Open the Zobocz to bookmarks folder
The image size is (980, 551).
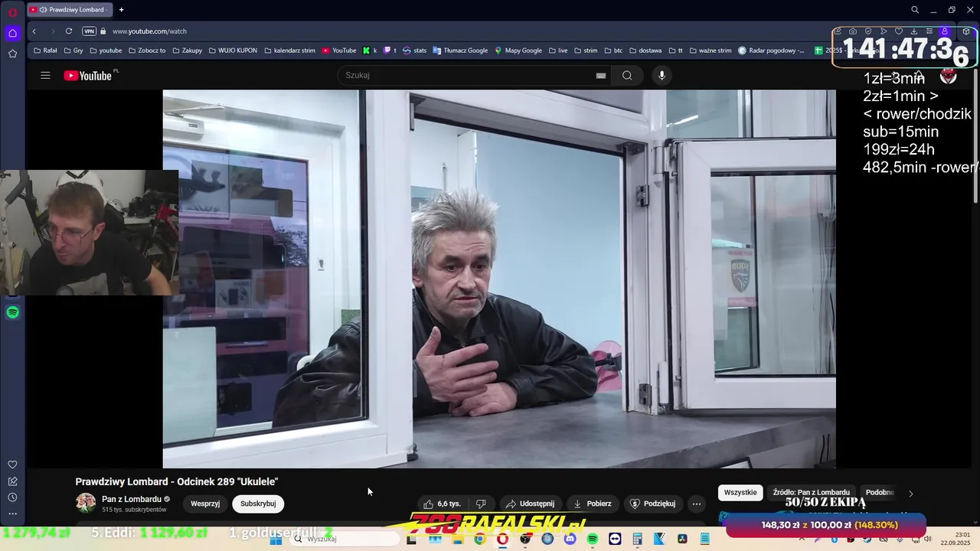pos(147,51)
